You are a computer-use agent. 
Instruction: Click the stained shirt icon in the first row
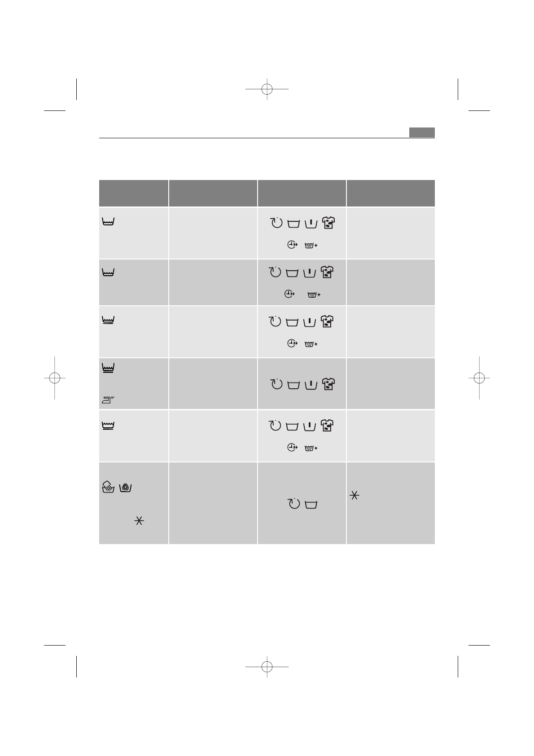click(328, 223)
